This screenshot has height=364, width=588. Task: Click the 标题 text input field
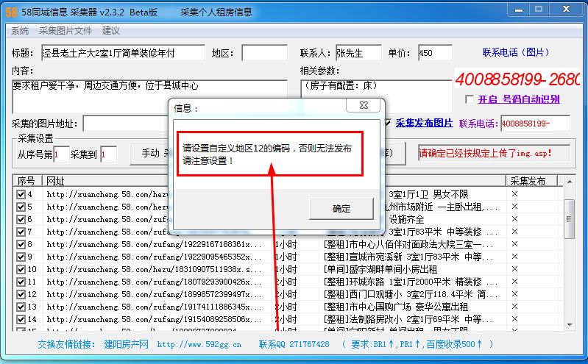(121, 53)
